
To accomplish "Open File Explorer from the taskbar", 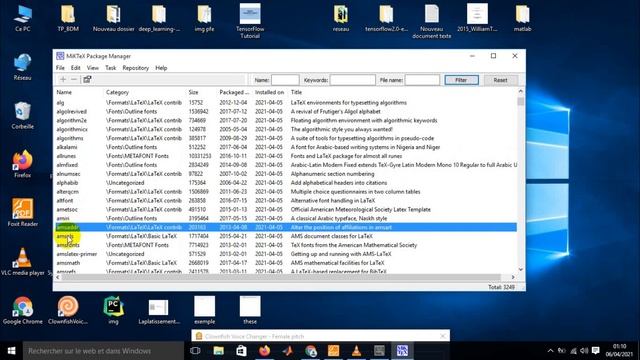I will tap(218, 351).
